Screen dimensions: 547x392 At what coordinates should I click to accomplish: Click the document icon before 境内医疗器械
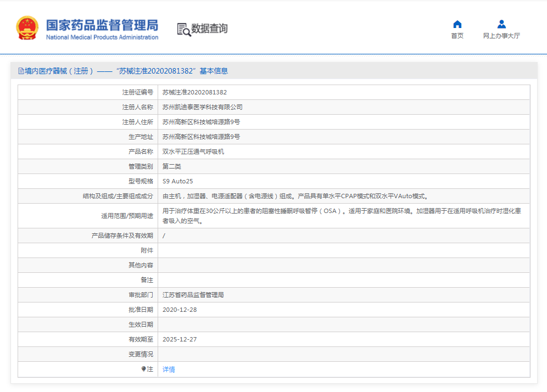(21, 71)
